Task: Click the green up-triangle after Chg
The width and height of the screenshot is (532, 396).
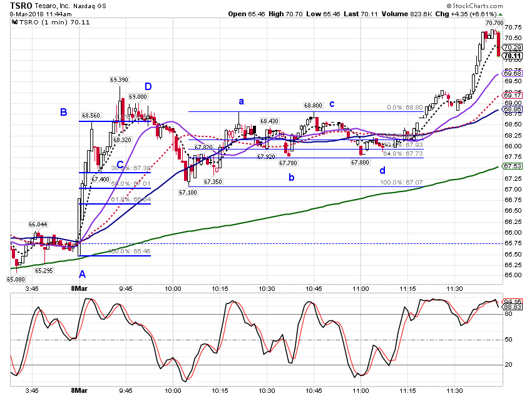Action: tap(501, 14)
